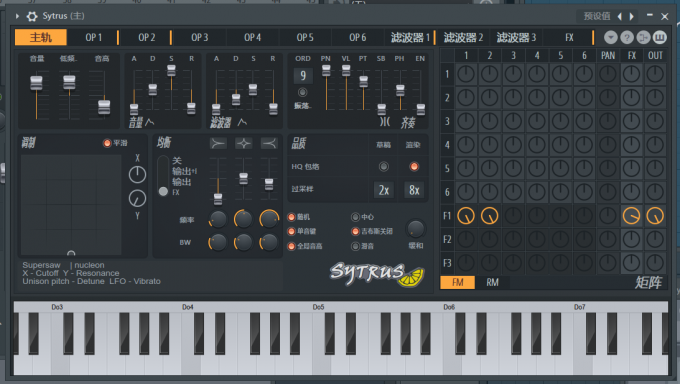
Task: Select previous preset with left arrow
Action: (619, 16)
